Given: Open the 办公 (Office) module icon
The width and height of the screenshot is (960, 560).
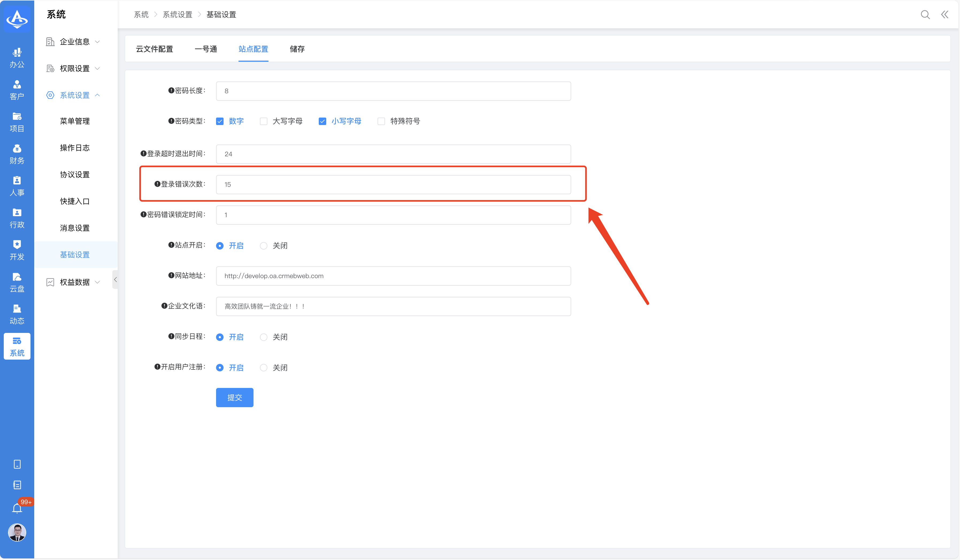Looking at the screenshot, I should pos(17,58).
